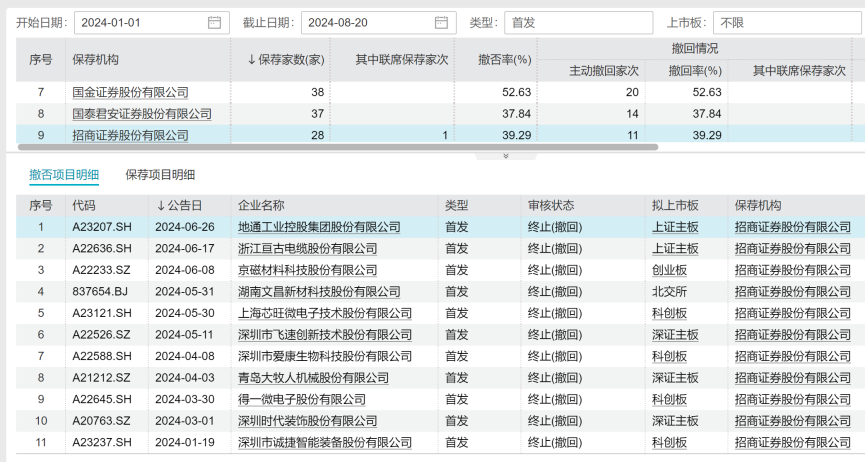
Task: Click value 52.63 in 撤否率 column
Action: (x=516, y=92)
